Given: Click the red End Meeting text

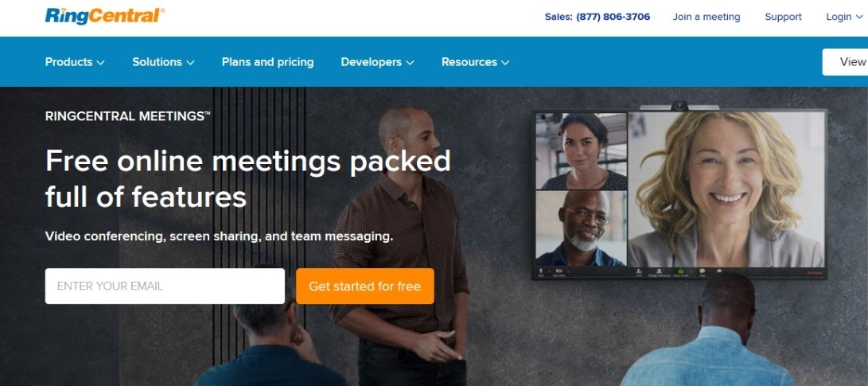Looking at the screenshot, I should (815, 273).
